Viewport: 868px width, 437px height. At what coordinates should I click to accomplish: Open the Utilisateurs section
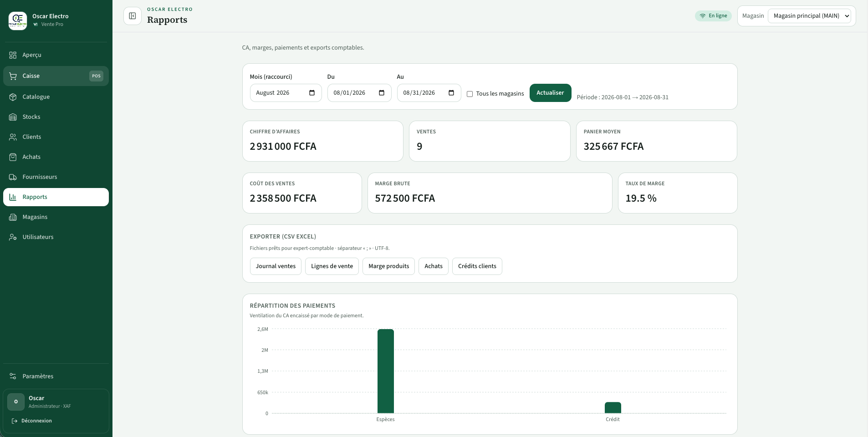56,237
